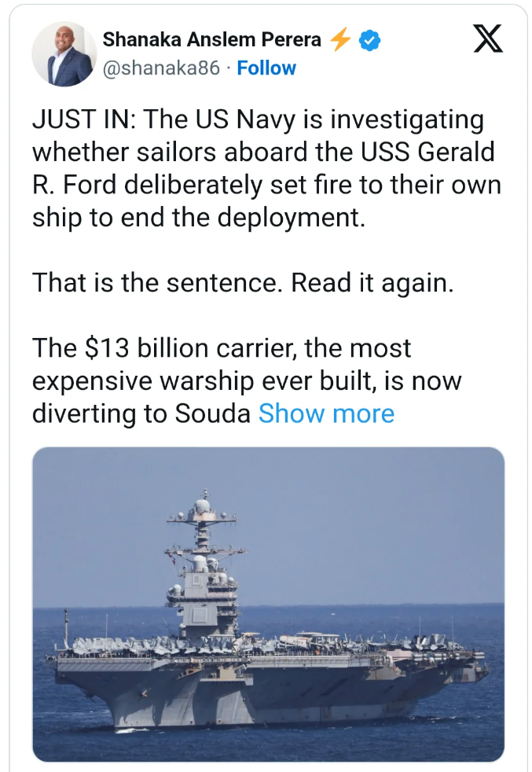Screen dimensions: 532x772
Task: Click the line 'That is the sentence. Read it again.'
Action: pos(243,282)
